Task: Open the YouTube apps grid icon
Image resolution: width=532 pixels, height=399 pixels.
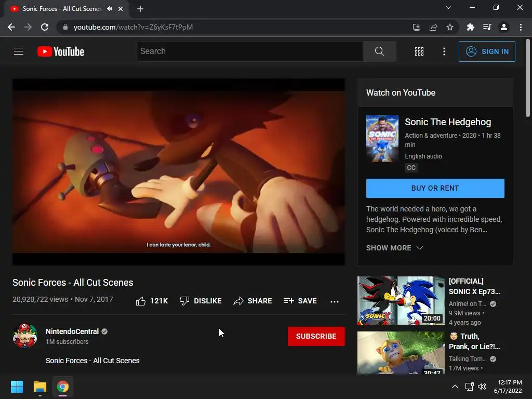Action: (x=419, y=51)
